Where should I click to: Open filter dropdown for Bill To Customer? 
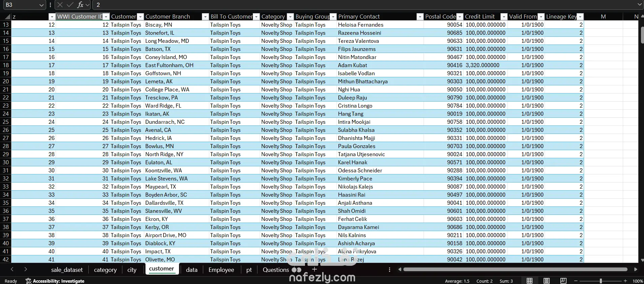coord(256,17)
